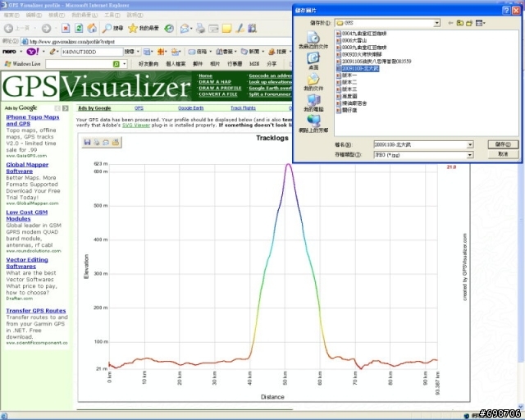Viewport: 525px width, 420px height.
Task: Click the yellow note icon in IE toolbar
Action: (x=226, y=29)
